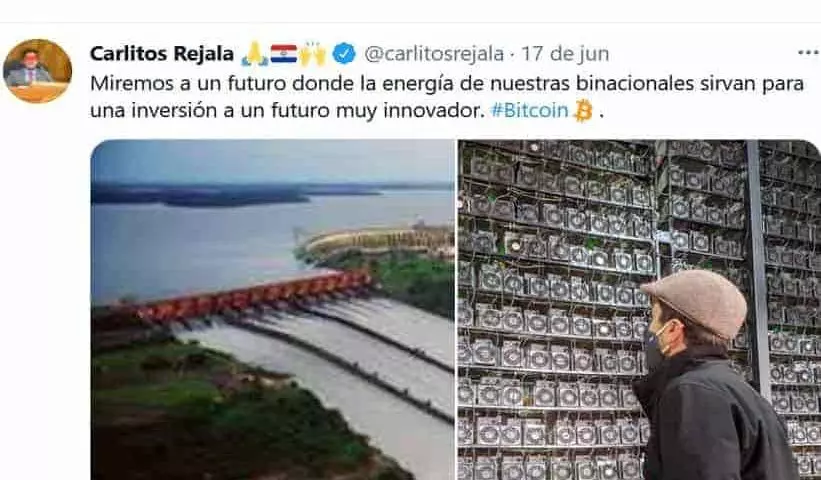Click the orange Bitcoin symbol emoji
The height and width of the screenshot is (480, 821).
[583, 111]
